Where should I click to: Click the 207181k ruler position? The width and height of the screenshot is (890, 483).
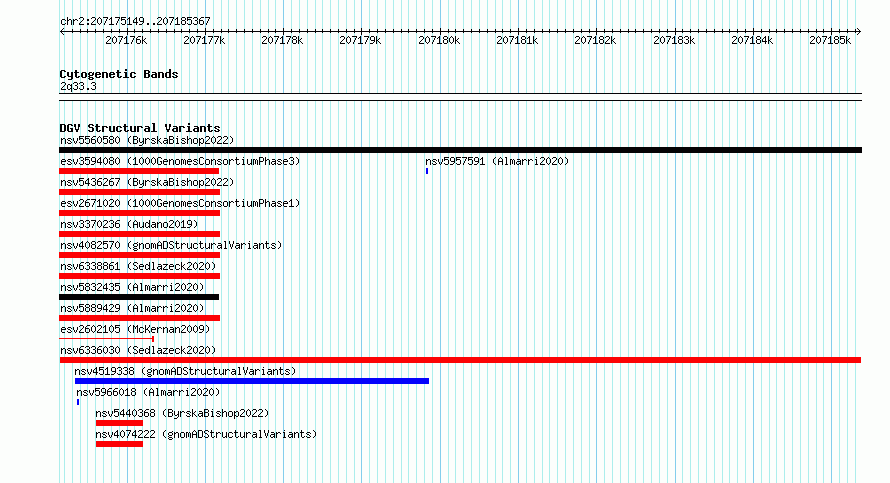point(517,40)
